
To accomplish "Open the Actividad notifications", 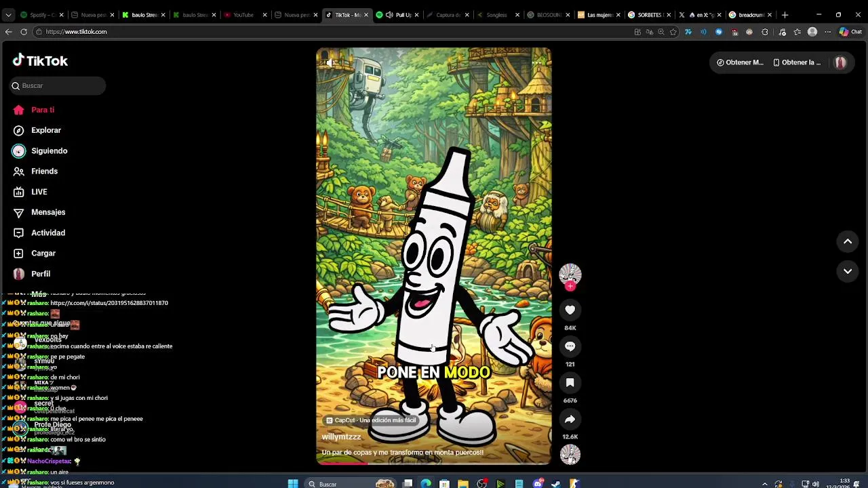I will 39,232.
